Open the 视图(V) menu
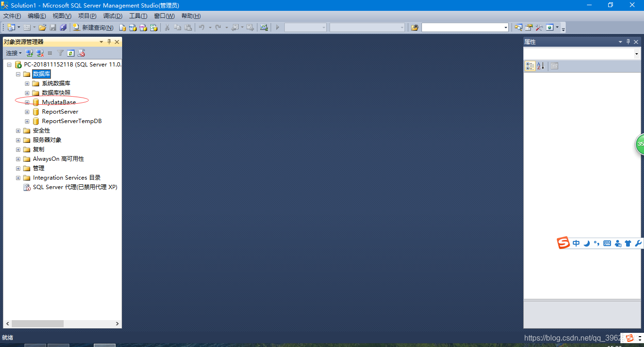Viewport: 644px width, 347px height. [x=62, y=16]
